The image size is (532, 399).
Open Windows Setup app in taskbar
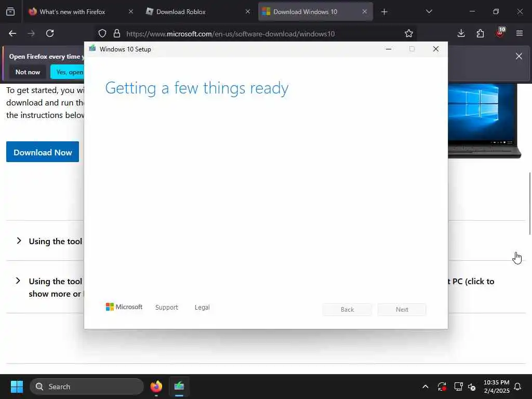(179, 387)
